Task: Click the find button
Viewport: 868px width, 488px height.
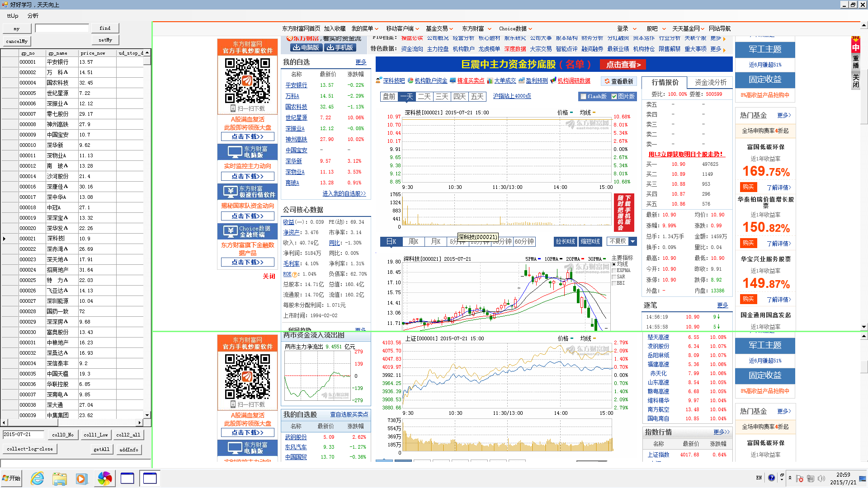Action: pyautogui.click(x=105, y=28)
